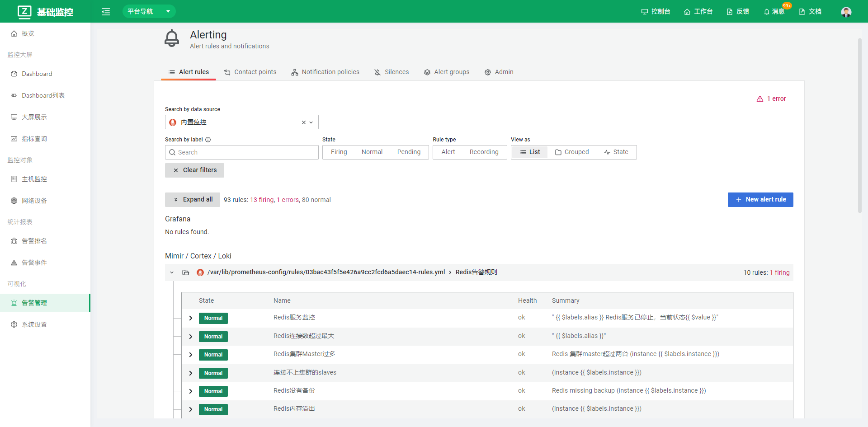This screenshot has height=427, width=868.
Task: Open the 控制台 console link
Action: pyautogui.click(x=656, y=12)
